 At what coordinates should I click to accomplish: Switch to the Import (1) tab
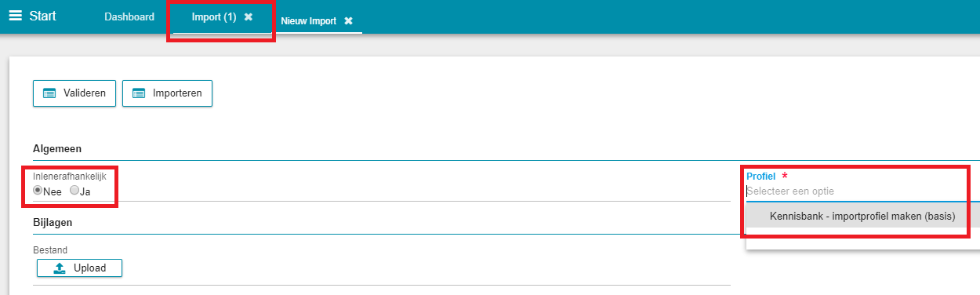coord(214,16)
